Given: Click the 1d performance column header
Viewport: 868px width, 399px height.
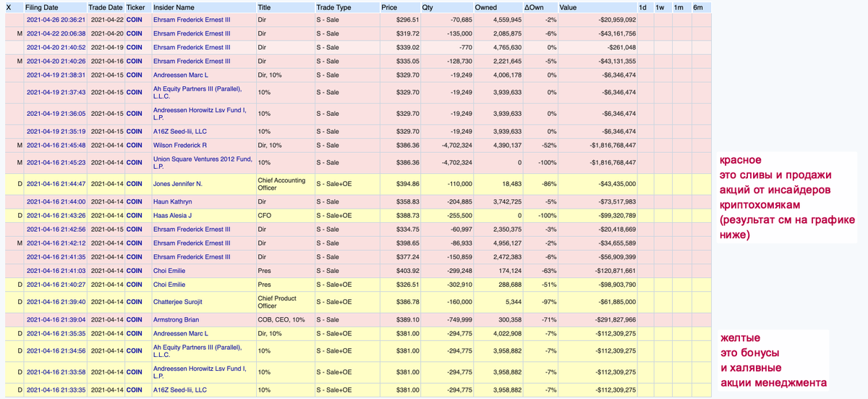Looking at the screenshot, I should (x=644, y=7).
